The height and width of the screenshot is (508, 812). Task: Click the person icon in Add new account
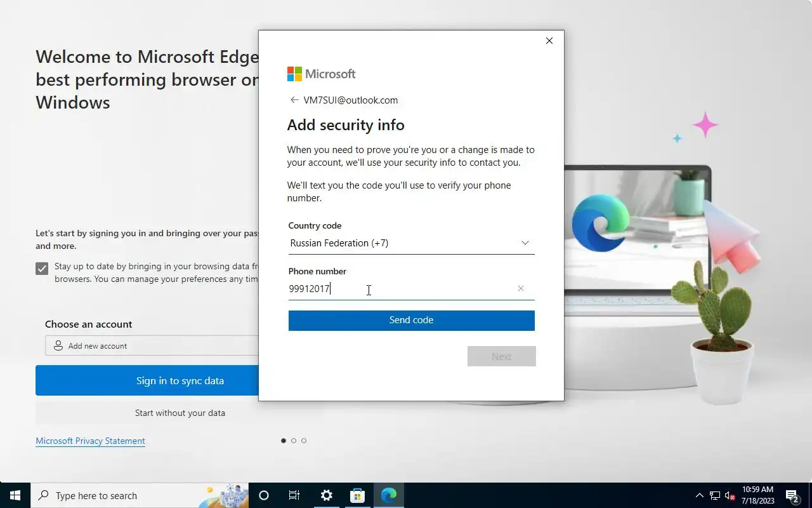pos(58,345)
